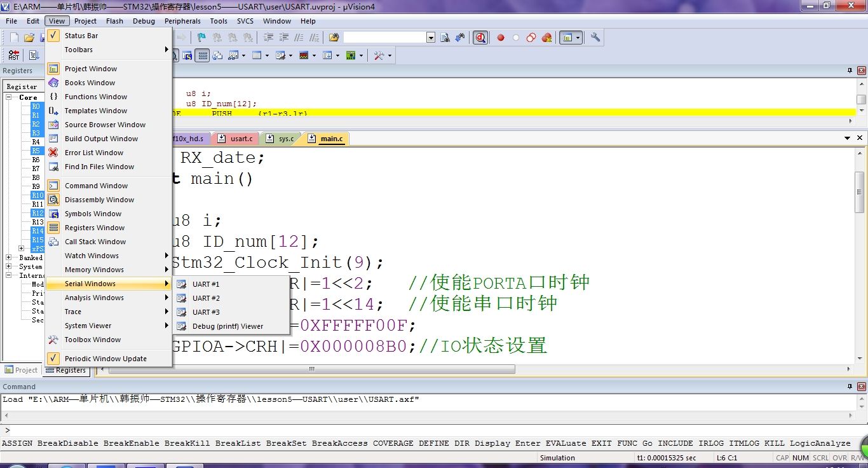Click the Kill All Breakpoints icon

coord(546,38)
